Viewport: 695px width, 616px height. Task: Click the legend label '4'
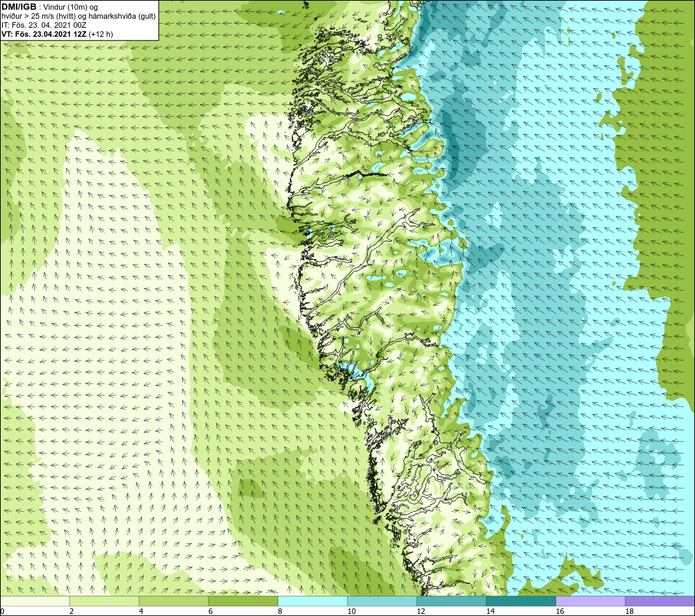pyautogui.click(x=141, y=612)
